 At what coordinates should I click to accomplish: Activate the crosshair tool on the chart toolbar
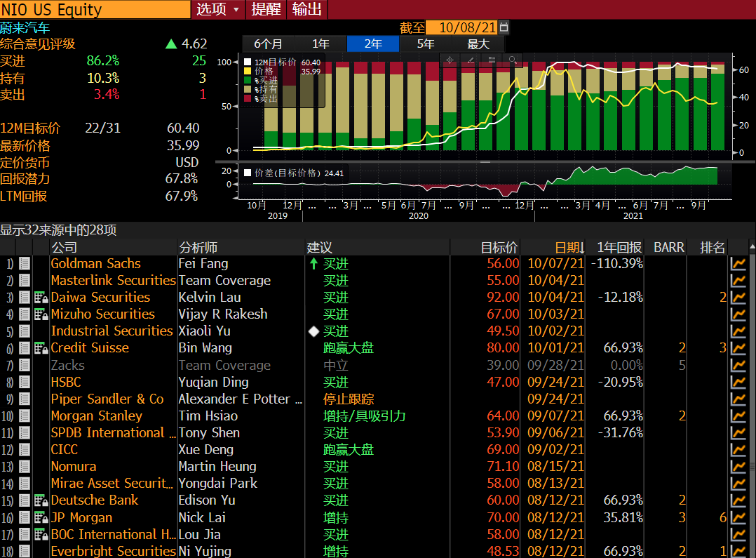(450, 60)
